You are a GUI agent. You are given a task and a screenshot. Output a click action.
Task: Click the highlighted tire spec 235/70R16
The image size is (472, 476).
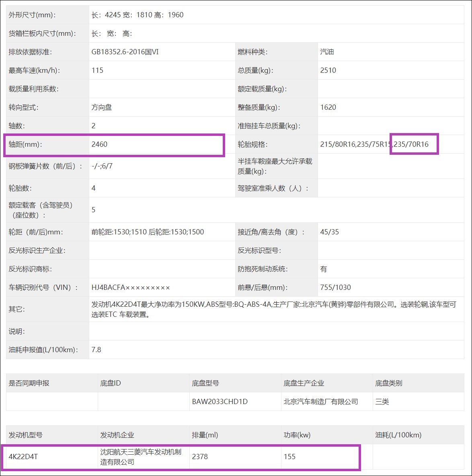[414, 144]
